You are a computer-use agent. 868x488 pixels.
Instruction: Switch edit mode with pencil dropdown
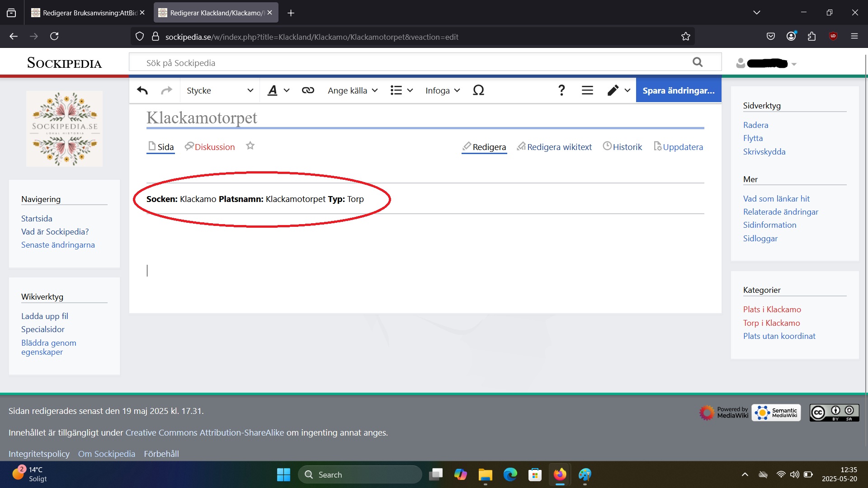(618, 90)
